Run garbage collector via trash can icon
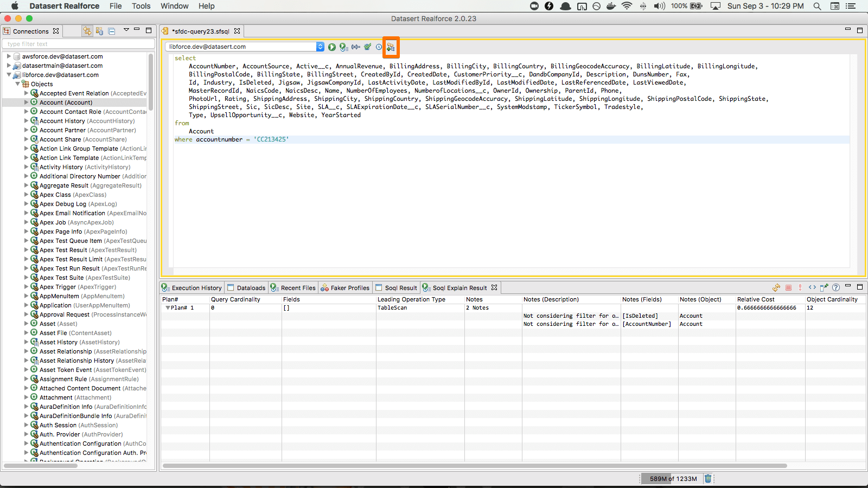The image size is (868, 488). coord(708,478)
